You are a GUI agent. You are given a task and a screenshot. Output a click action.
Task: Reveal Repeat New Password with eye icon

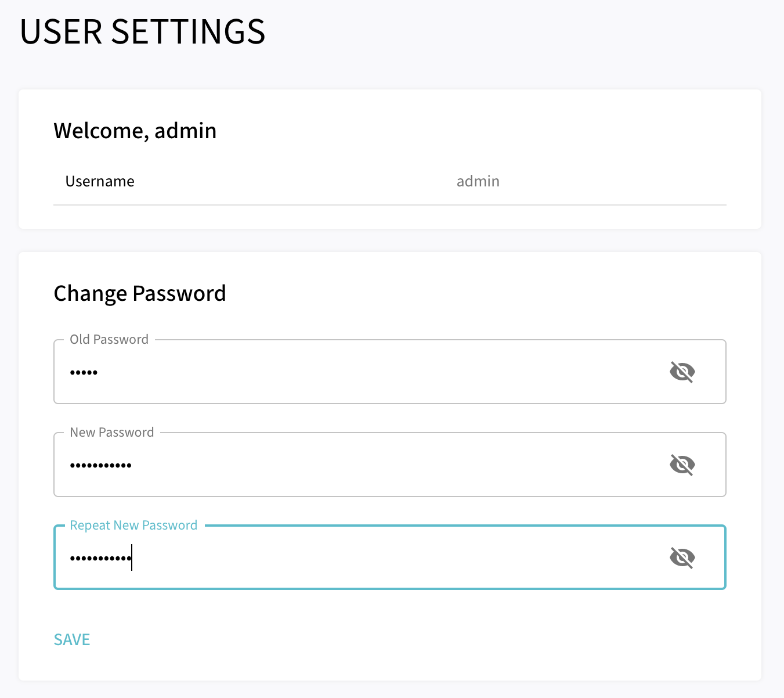(682, 557)
